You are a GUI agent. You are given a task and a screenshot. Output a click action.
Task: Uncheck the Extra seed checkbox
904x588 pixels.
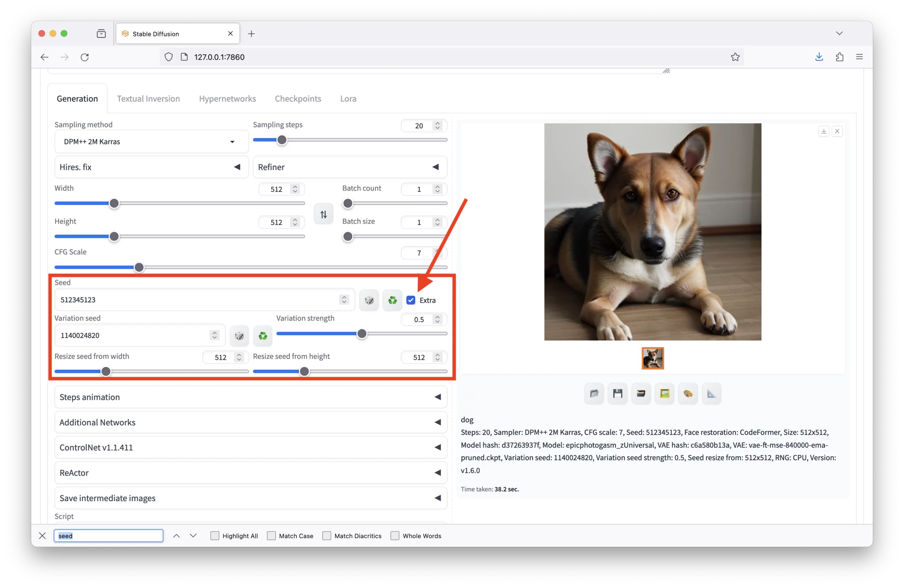pyautogui.click(x=411, y=301)
